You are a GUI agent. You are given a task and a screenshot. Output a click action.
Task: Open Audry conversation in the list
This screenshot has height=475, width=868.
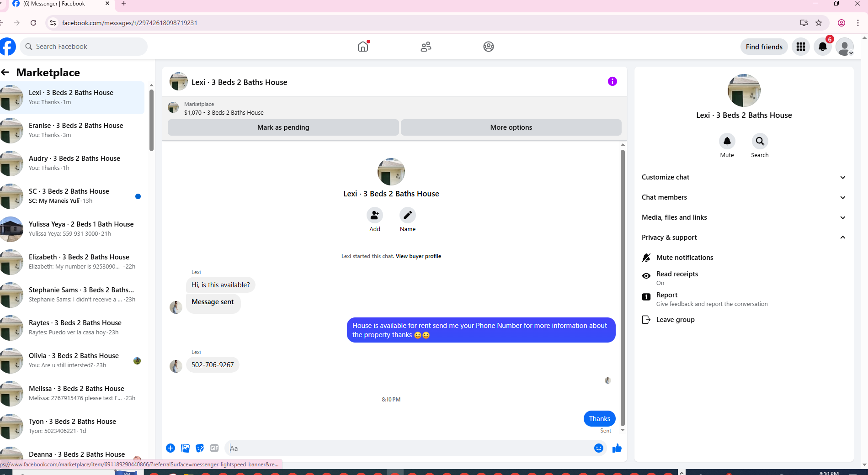[72, 164]
